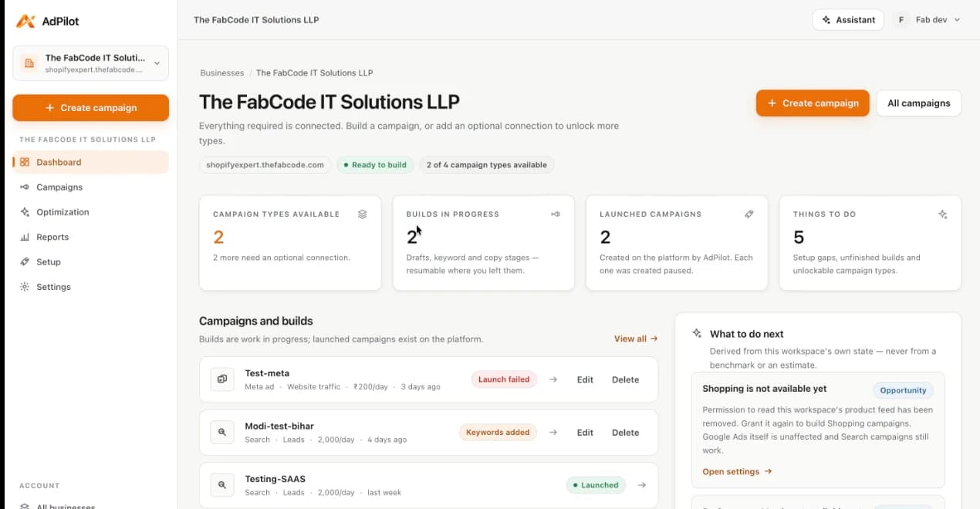Edit the Modi-test-bihar campaign
The image size is (980, 509).
[x=585, y=433]
